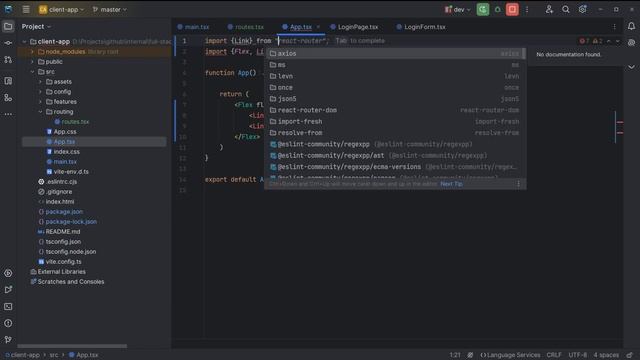
Task: Open the Structure tool window
Action: pos(8,98)
